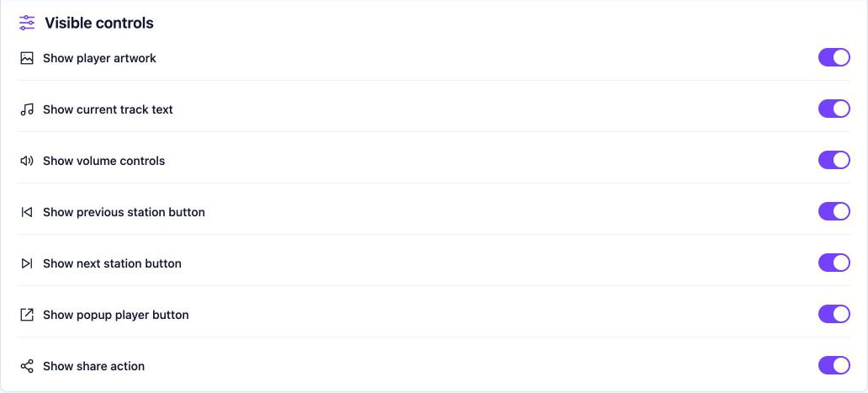Click the Show current track text label
The height and width of the screenshot is (393, 868).
[x=108, y=109]
